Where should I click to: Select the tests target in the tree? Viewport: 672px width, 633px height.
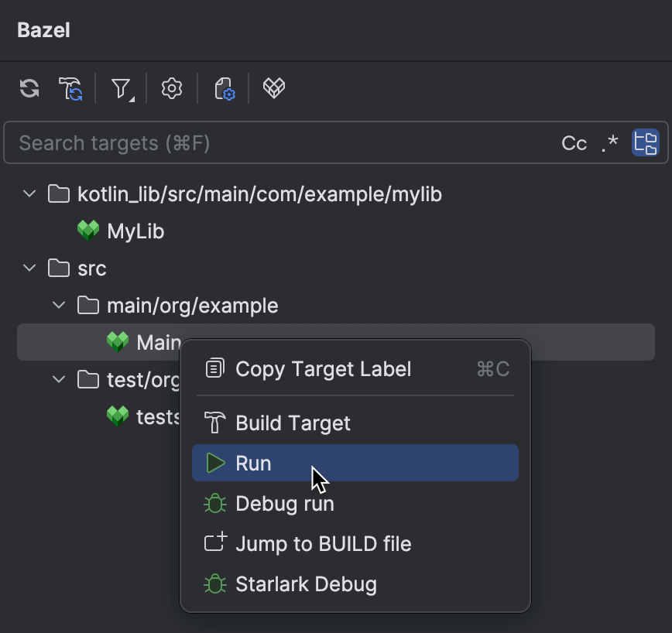[139, 416]
